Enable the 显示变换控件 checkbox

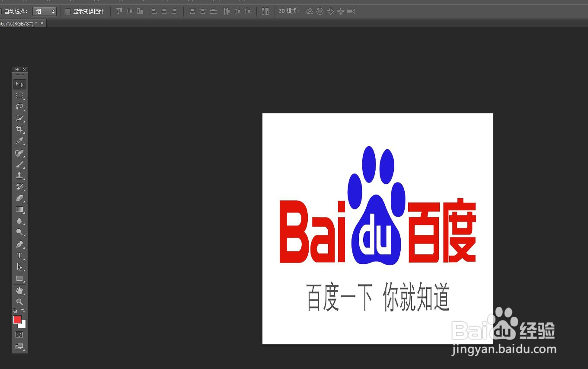click(68, 11)
